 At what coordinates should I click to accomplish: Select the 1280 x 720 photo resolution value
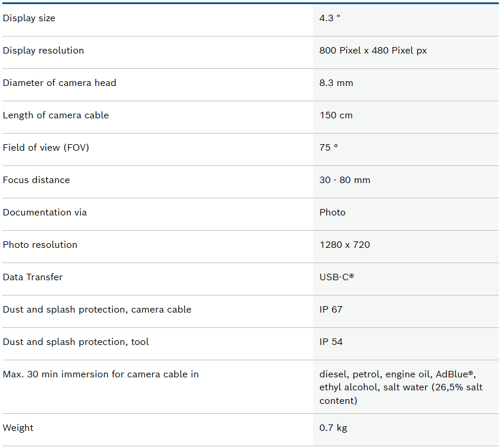click(x=345, y=245)
